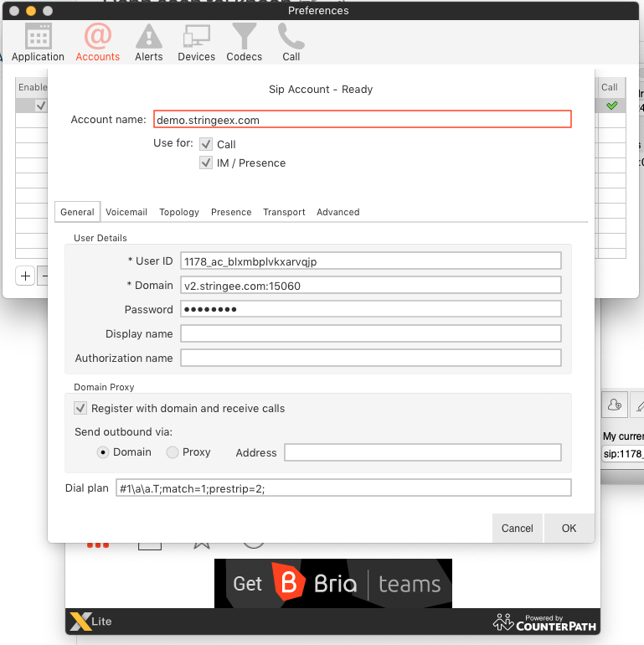Click the Get Bria teams banner
The width and height of the screenshot is (644, 645).
click(x=333, y=583)
